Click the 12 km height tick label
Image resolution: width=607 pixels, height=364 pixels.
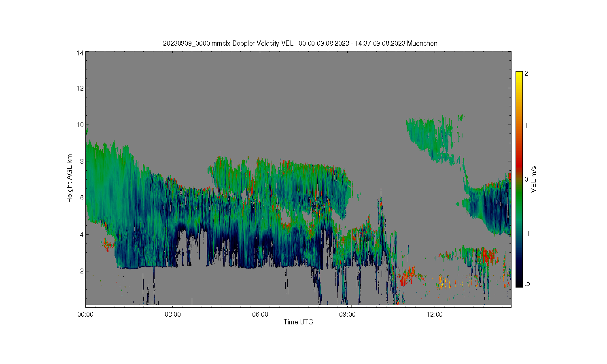pyautogui.click(x=81, y=88)
